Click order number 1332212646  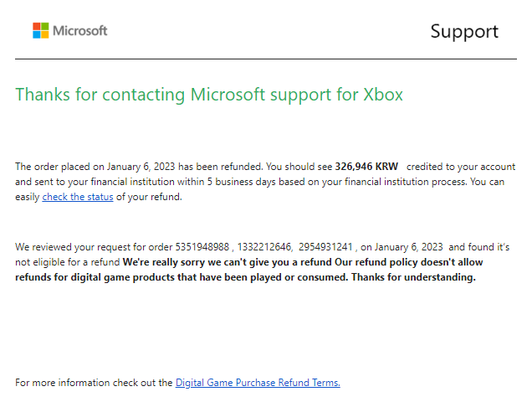tap(264, 247)
